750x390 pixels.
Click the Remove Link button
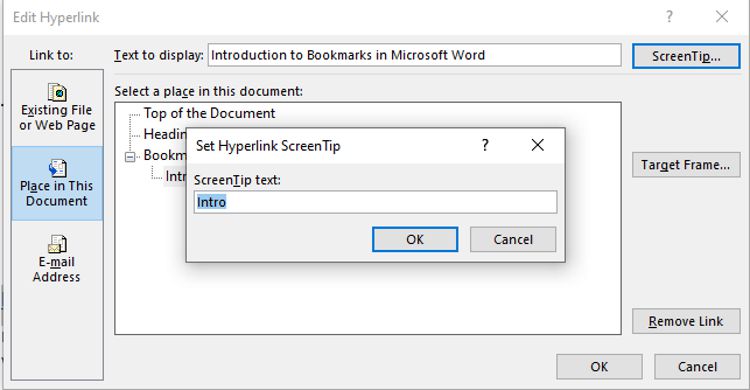[x=686, y=321]
